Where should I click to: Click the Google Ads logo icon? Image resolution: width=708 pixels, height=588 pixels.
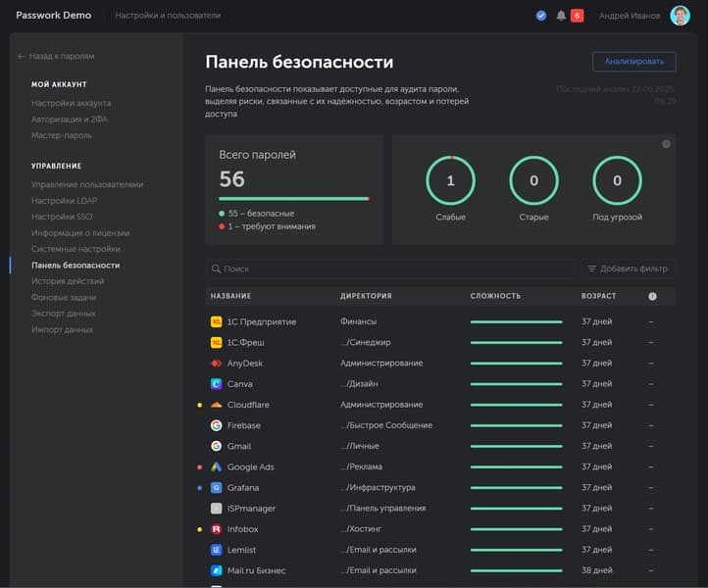[216, 467]
